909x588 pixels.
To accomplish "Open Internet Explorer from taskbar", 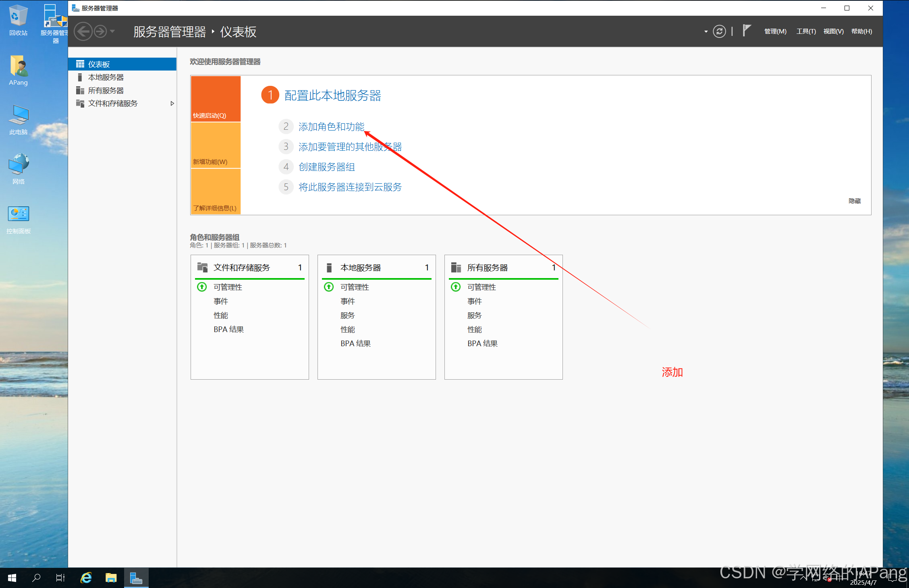I will [x=86, y=578].
